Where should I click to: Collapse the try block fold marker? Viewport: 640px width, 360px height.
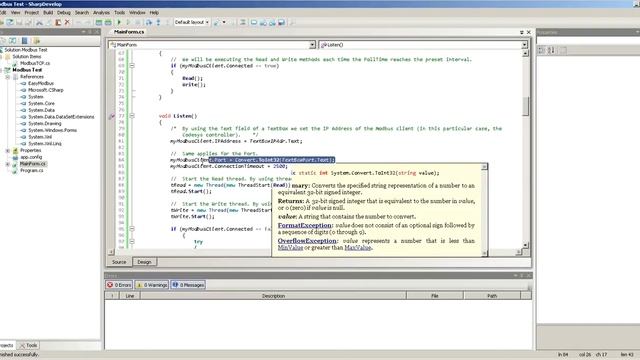[132, 241]
